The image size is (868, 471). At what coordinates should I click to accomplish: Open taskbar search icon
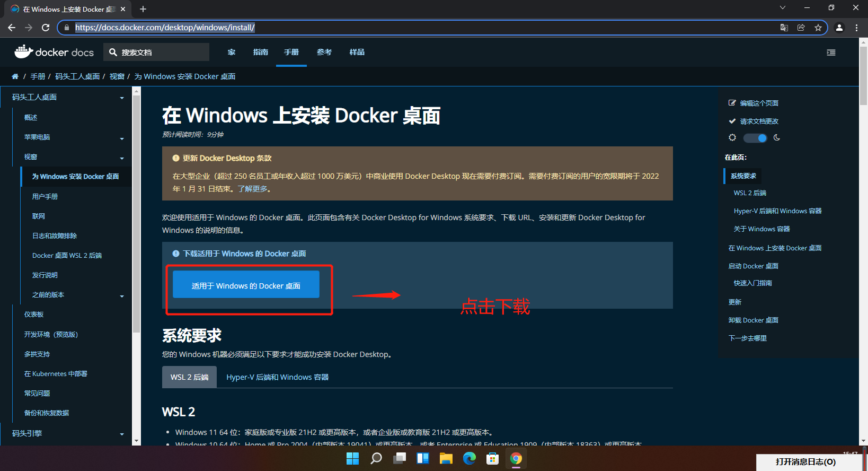point(376,458)
